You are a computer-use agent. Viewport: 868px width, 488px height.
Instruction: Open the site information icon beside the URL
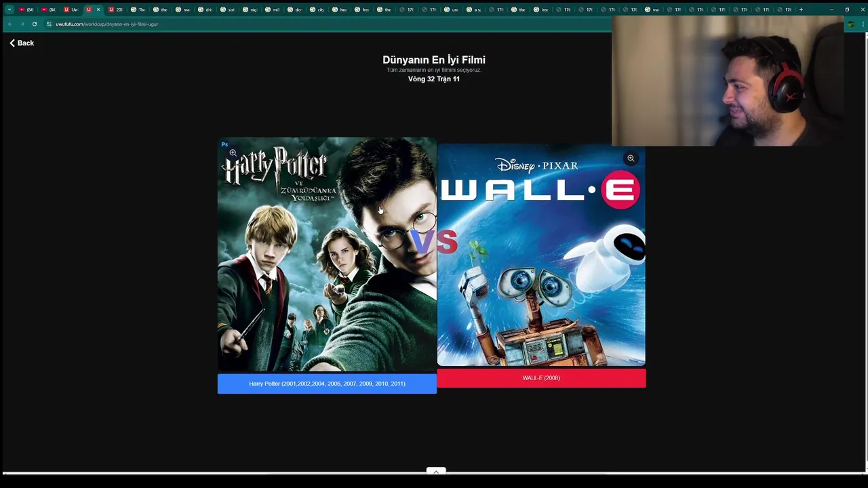(49, 24)
